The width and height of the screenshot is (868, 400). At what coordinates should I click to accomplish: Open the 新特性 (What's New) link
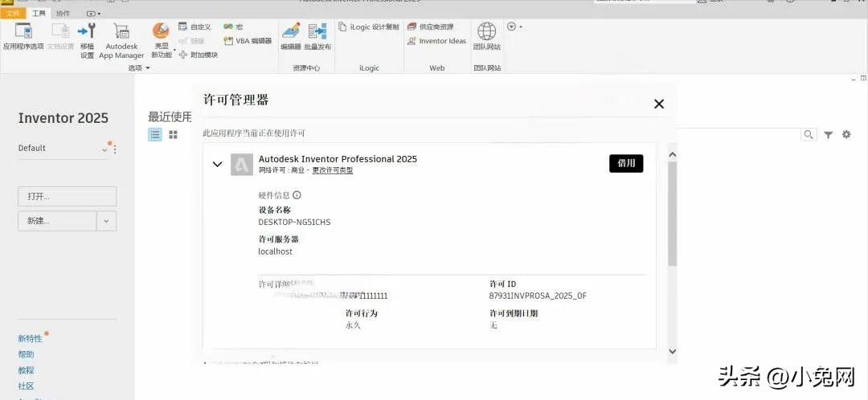[x=30, y=339]
